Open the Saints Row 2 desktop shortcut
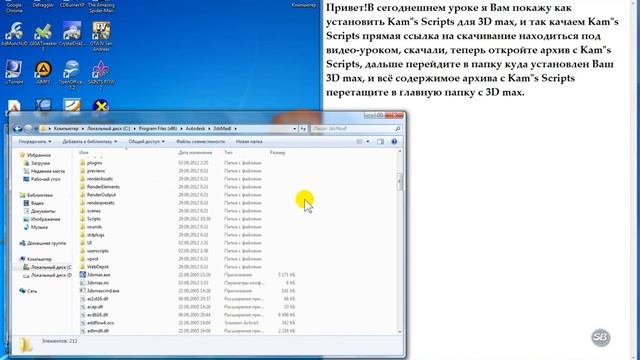The width and height of the screenshot is (640, 360). coord(101,74)
